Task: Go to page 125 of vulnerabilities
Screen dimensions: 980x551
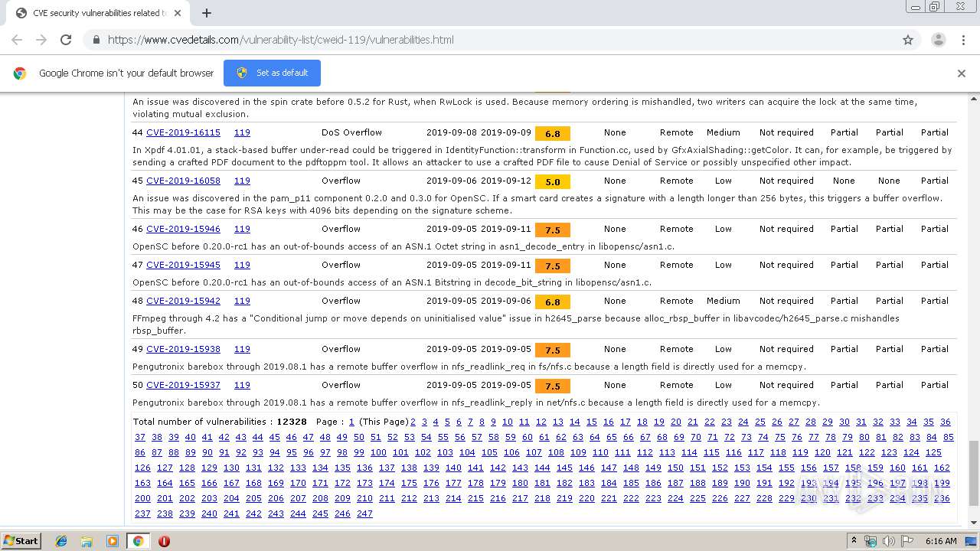Action: (x=933, y=452)
